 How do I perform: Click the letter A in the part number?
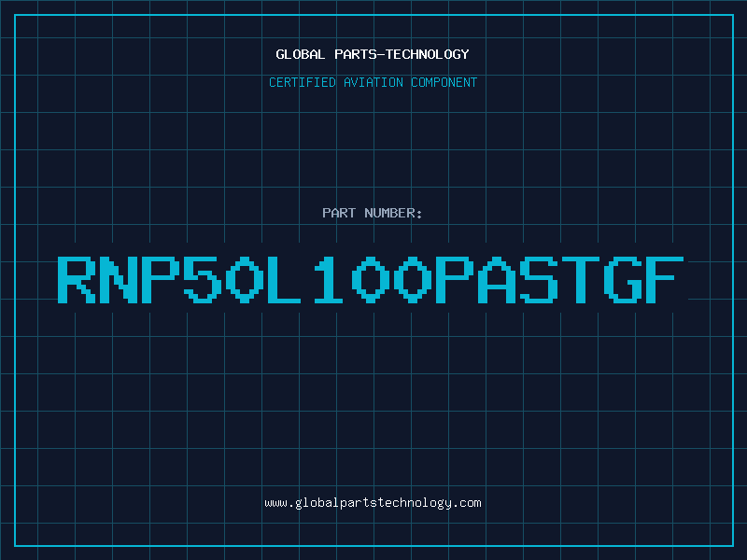499,279
